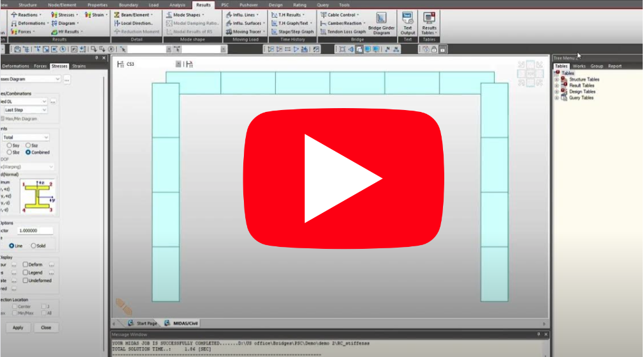Screen dimensions: 644x357
Task: Open the Stage/Step Graph tool
Action: pyautogui.click(x=292, y=31)
